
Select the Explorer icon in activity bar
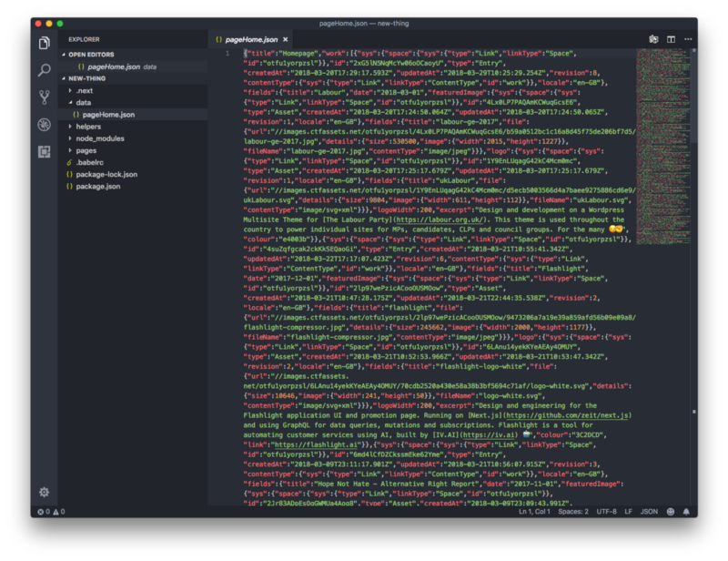click(x=43, y=44)
